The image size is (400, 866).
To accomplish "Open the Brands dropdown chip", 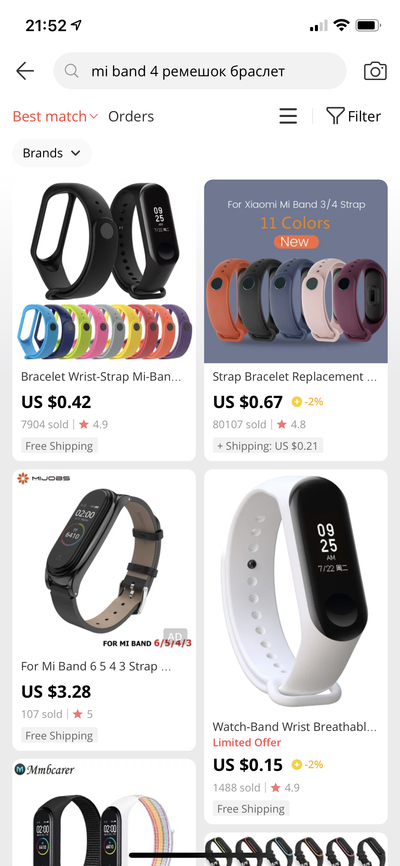I will click(x=52, y=153).
